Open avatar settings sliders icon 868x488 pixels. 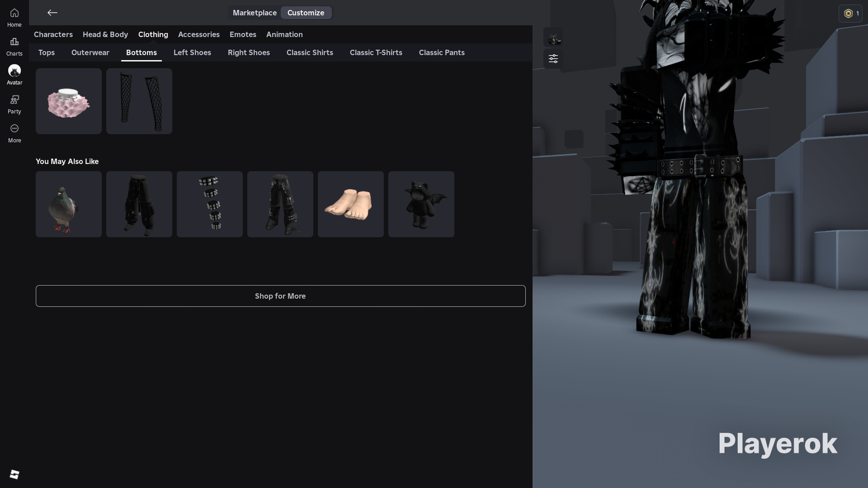(x=553, y=59)
